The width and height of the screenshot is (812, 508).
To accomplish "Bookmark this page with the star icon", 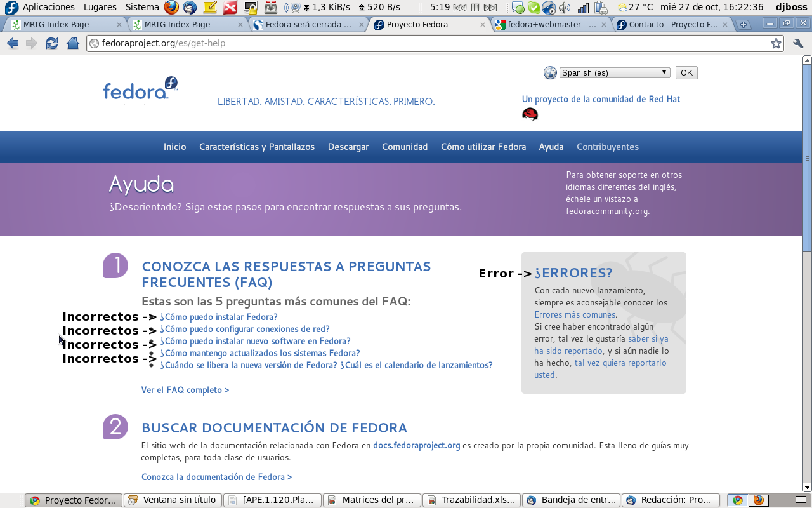I will 776,43.
